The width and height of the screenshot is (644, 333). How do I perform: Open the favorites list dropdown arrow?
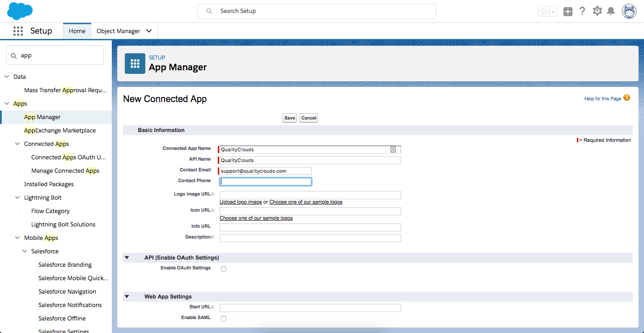pyautogui.click(x=553, y=12)
